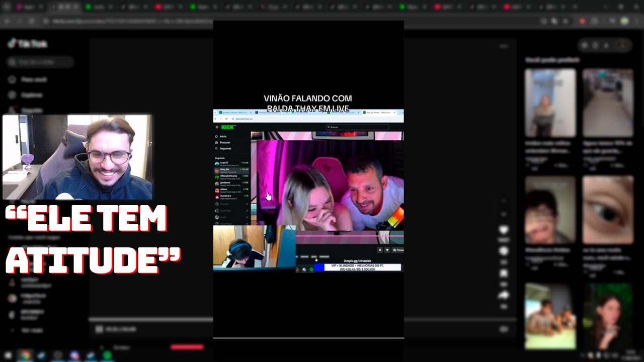Click the inner browser reload icon
The image size is (644, 362).
click(226, 119)
